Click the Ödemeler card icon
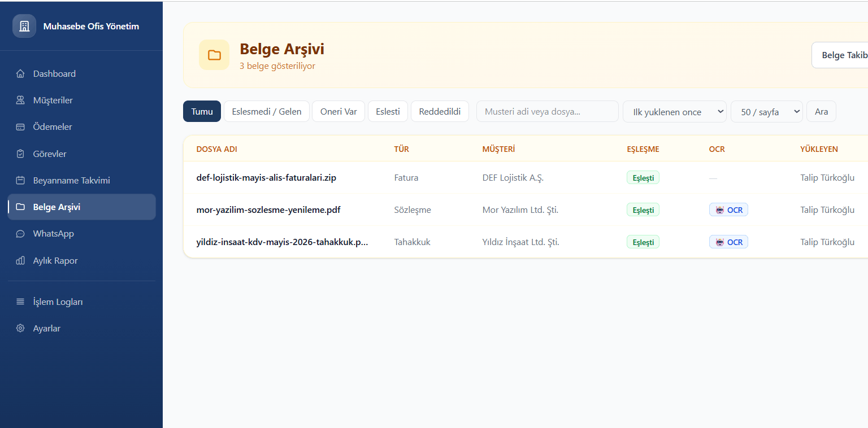The image size is (868, 428). tap(20, 127)
